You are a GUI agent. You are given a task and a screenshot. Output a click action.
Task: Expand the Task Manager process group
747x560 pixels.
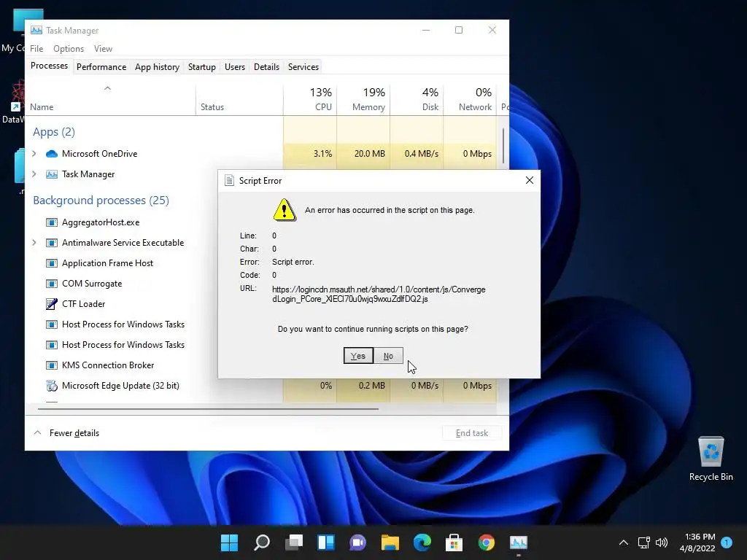click(34, 174)
